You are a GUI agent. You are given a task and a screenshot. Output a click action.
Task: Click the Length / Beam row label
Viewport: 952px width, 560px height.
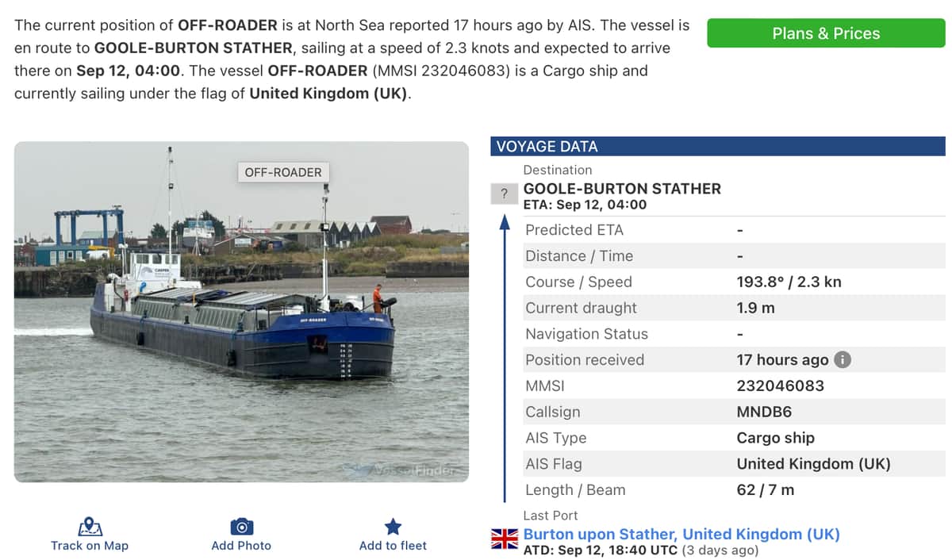[x=575, y=490]
